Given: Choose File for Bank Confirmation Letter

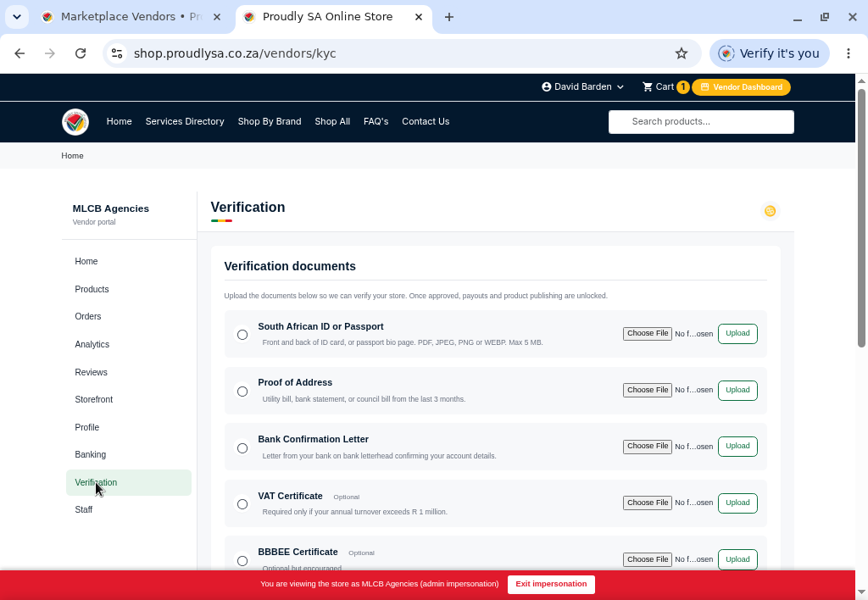Looking at the screenshot, I should [x=647, y=446].
